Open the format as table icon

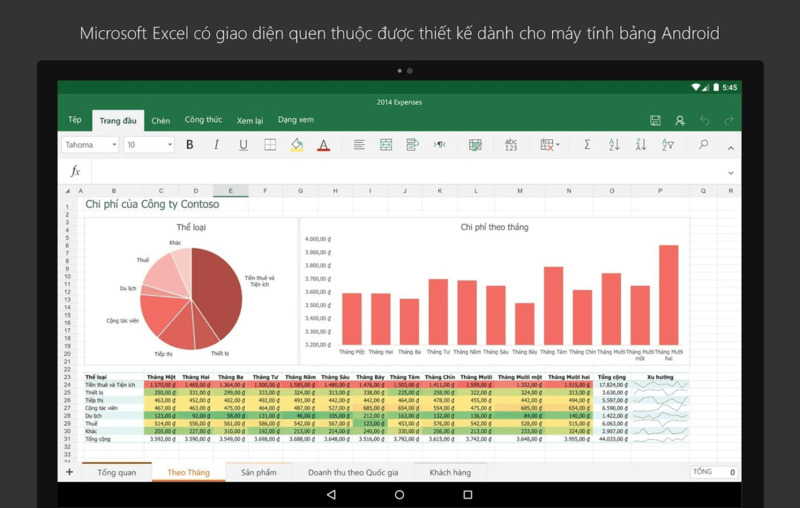(x=476, y=145)
